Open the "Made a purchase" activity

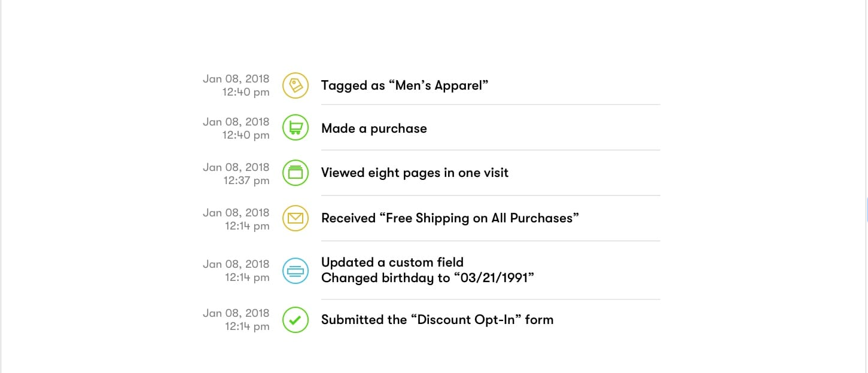[x=374, y=129]
